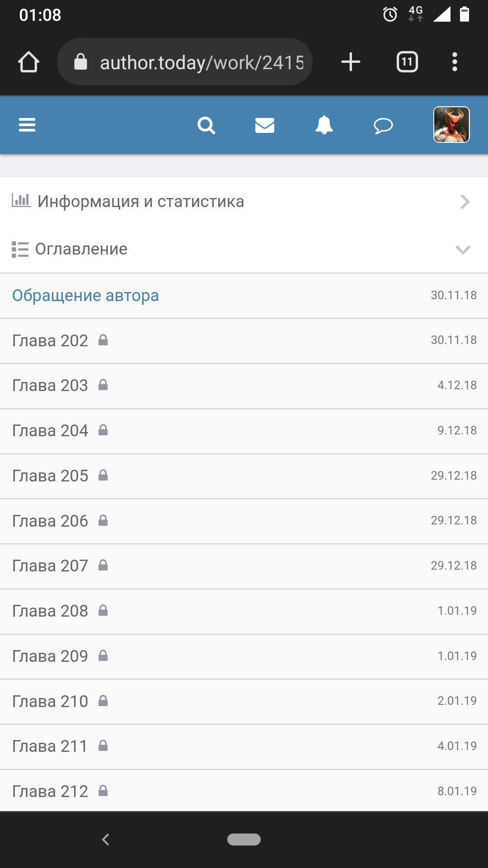Screen dimensions: 488x868
Task: Tap the search magnifier icon
Action: (x=206, y=125)
